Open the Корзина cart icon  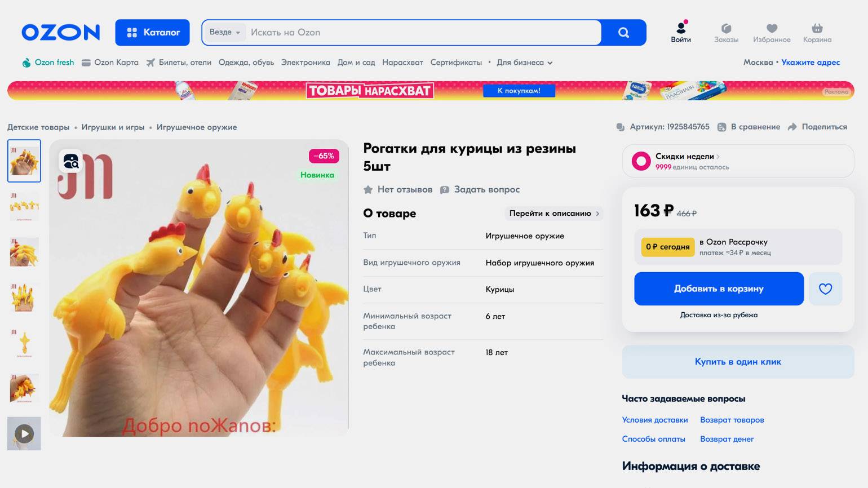click(817, 28)
